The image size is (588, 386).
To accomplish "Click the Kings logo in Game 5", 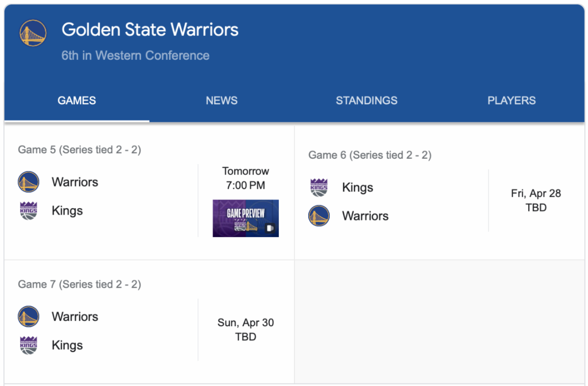I will pyautogui.click(x=28, y=211).
